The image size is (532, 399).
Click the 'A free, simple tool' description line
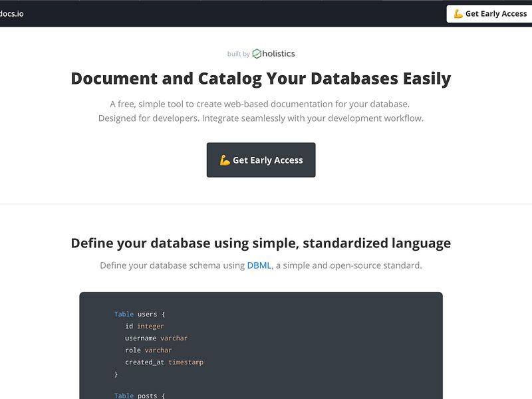[260, 104]
